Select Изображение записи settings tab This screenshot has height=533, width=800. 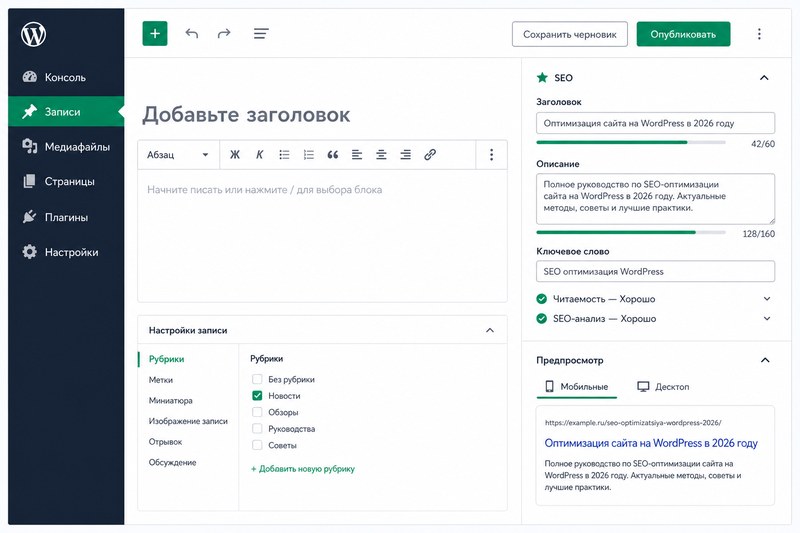coord(188,421)
